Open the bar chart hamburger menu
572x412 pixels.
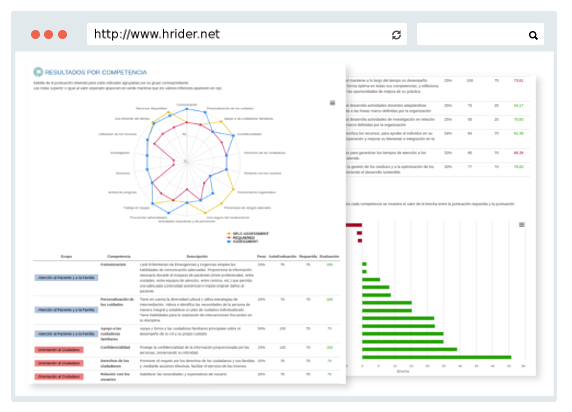(522, 225)
